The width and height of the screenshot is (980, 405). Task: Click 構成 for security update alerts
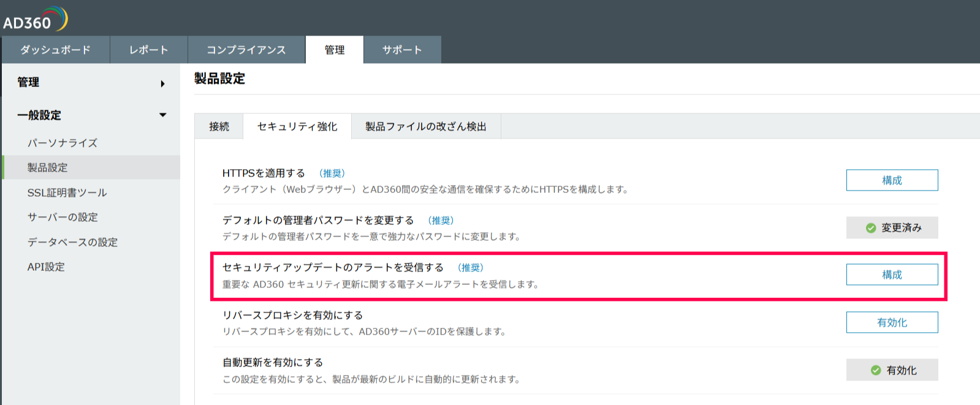coord(892,274)
